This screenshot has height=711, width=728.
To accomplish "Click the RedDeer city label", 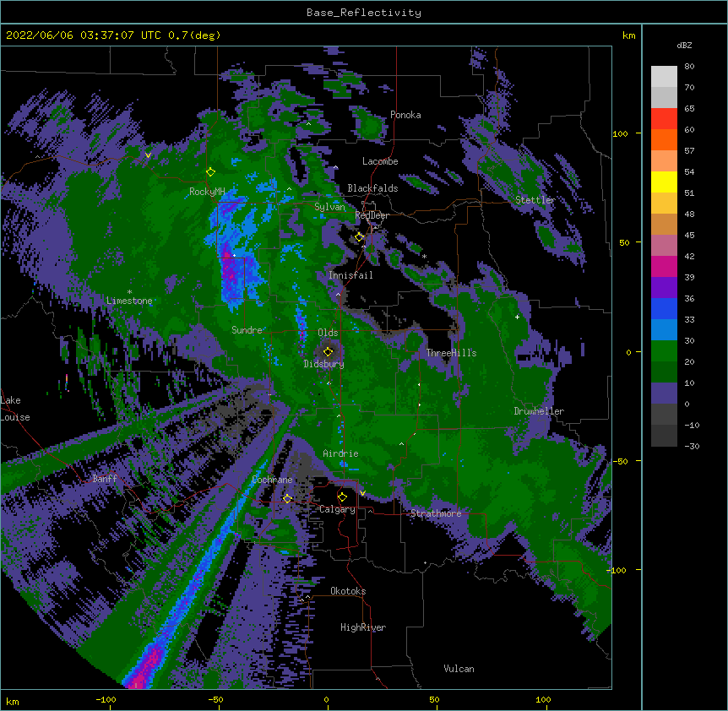I will [372, 215].
